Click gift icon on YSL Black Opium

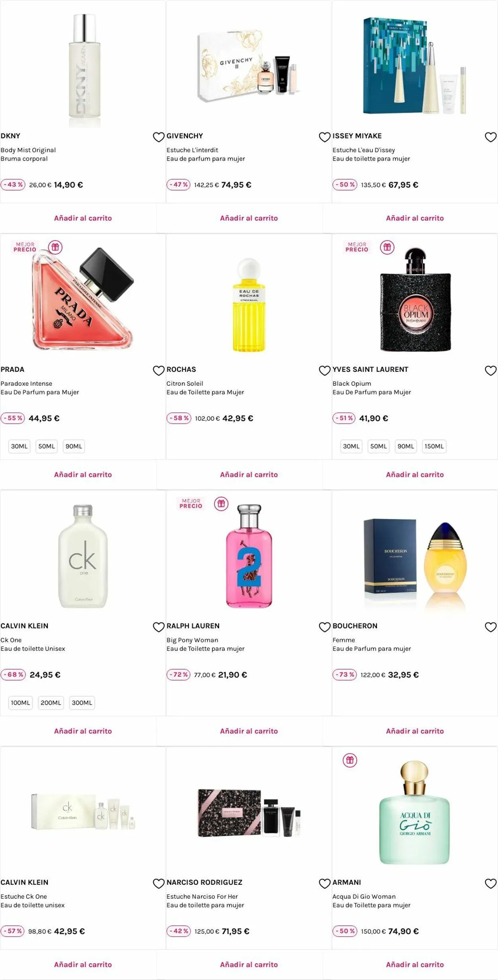point(387,247)
